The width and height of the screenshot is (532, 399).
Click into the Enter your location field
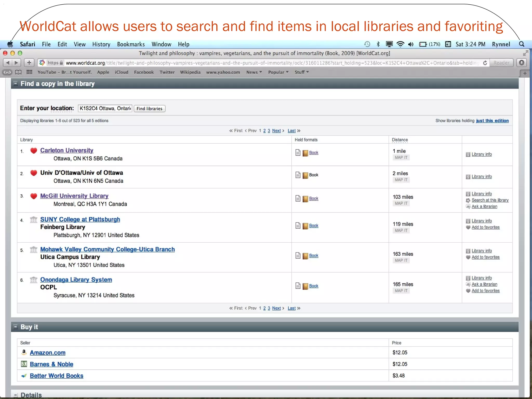[105, 108]
